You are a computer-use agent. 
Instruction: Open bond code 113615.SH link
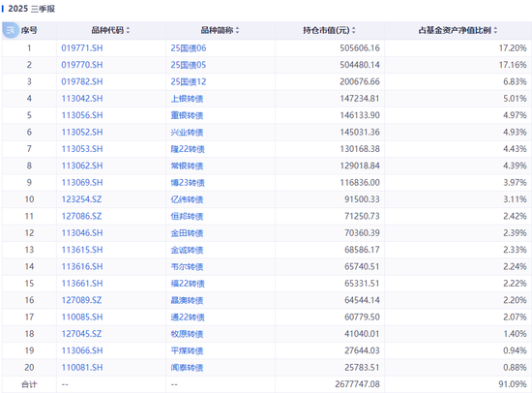point(82,250)
